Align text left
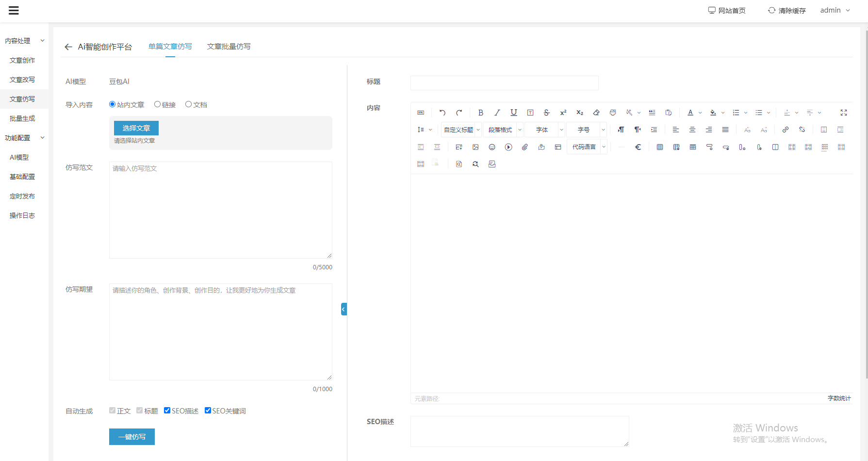The width and height of the screenshot is (868, 461). [676, 130]
